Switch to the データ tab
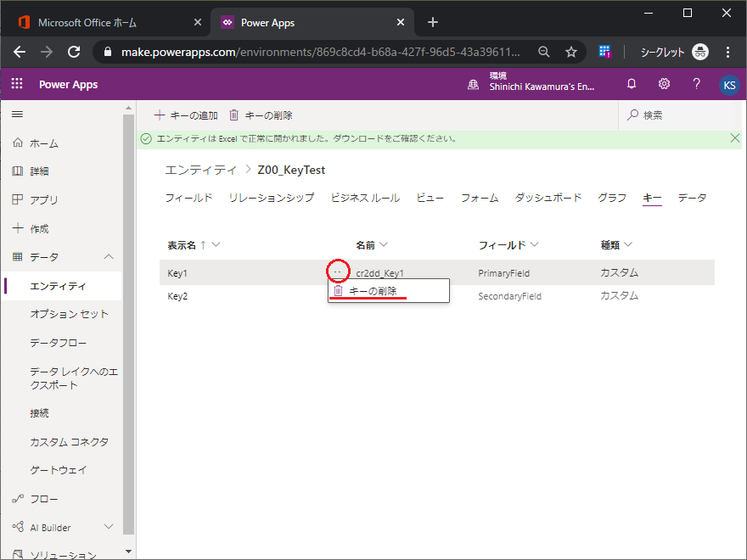Viewport: 747px width, 560px height. pyautogui.click(x=692, y=198)
